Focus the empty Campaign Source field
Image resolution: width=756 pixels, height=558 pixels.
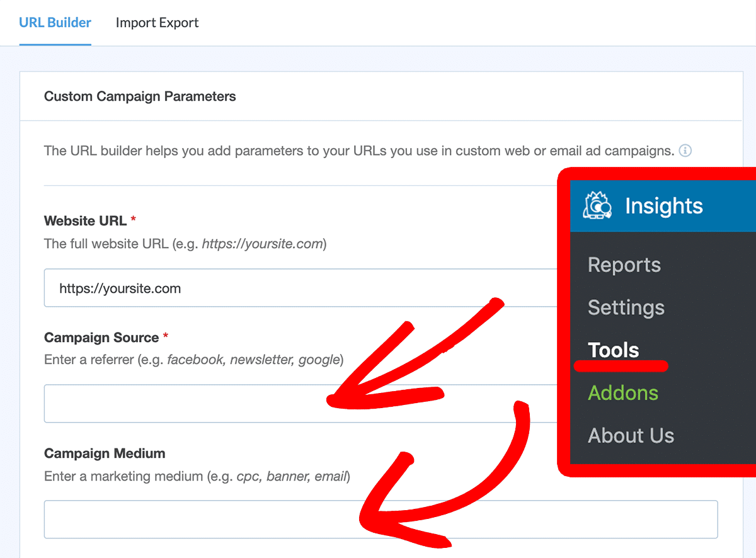coord(189,404)
